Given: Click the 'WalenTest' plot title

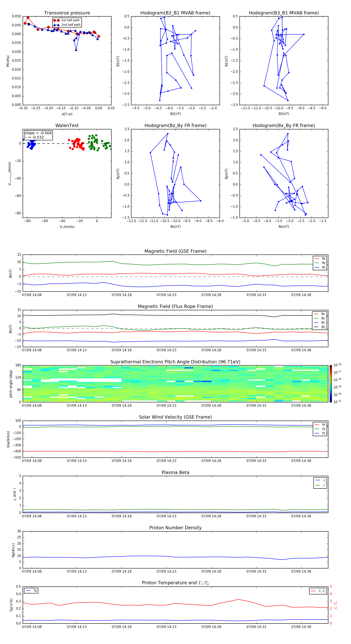Looking at the screenshot, I should [x=67, y=125].
